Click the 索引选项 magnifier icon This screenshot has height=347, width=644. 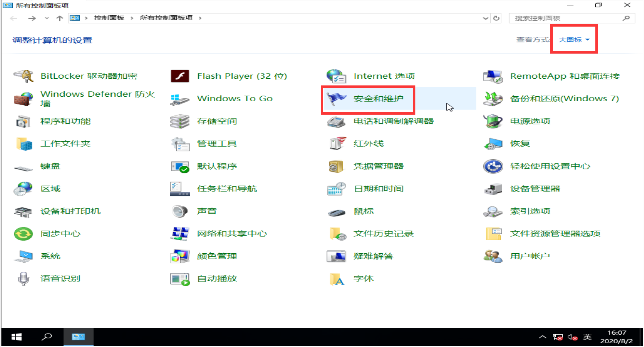[493, 212]
